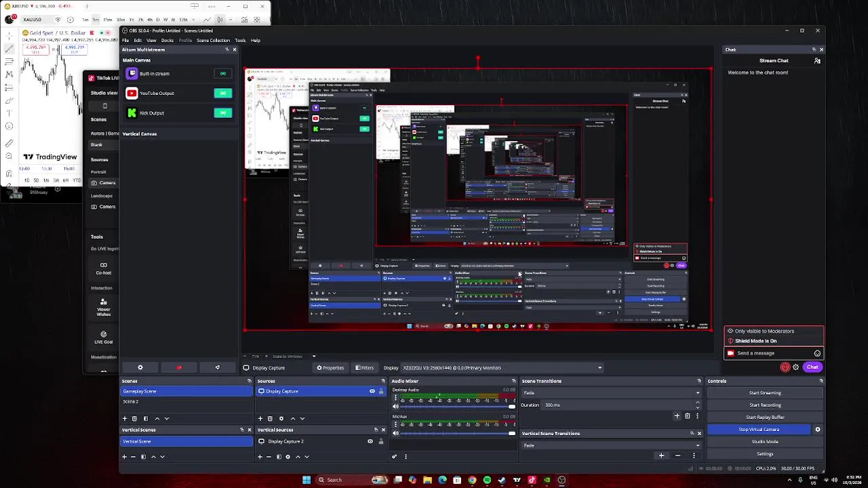Toggle Built-in stream output switch
Screen dimensions: 868x488
coord(222,73)
